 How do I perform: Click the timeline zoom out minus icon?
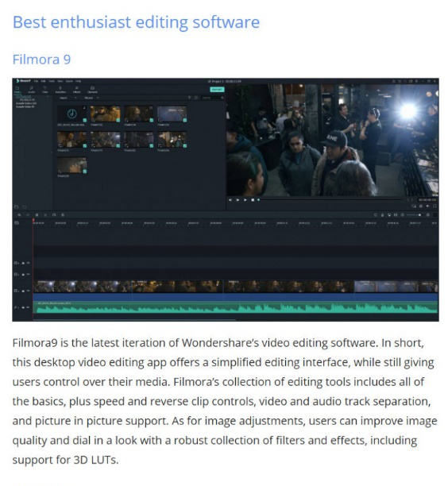403,214
